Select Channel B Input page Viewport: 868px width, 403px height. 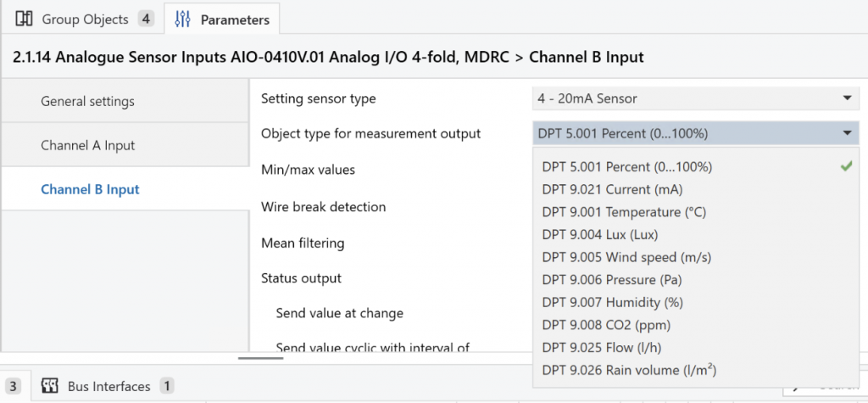(90, 190)
